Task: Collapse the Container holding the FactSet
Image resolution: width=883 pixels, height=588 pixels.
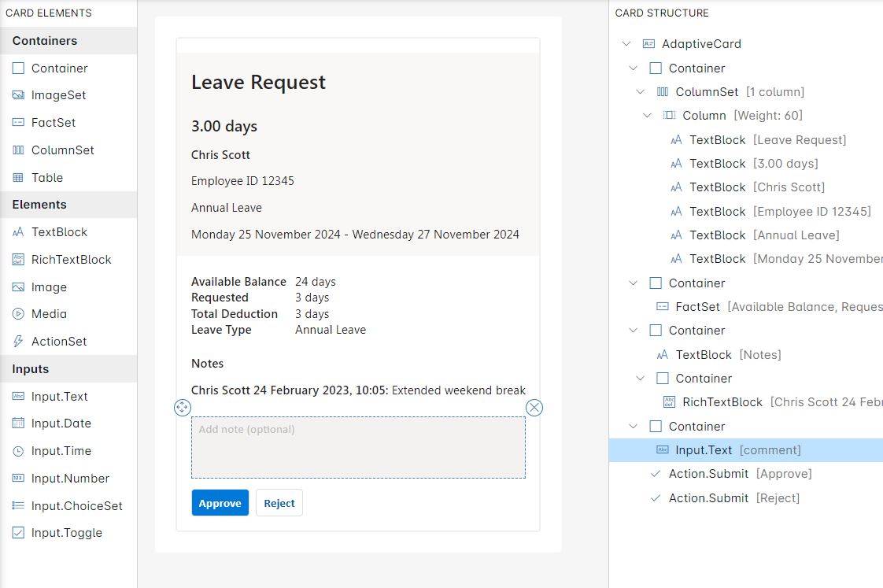Action: click(633, 283)
